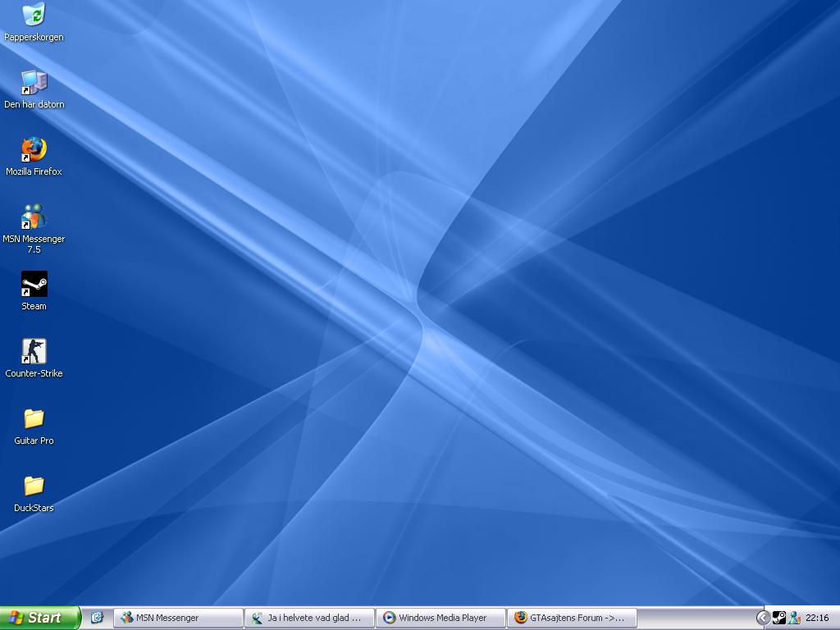Switch to the 'Ja i helvete vad glad' chat window

click(x=309, y=618)
